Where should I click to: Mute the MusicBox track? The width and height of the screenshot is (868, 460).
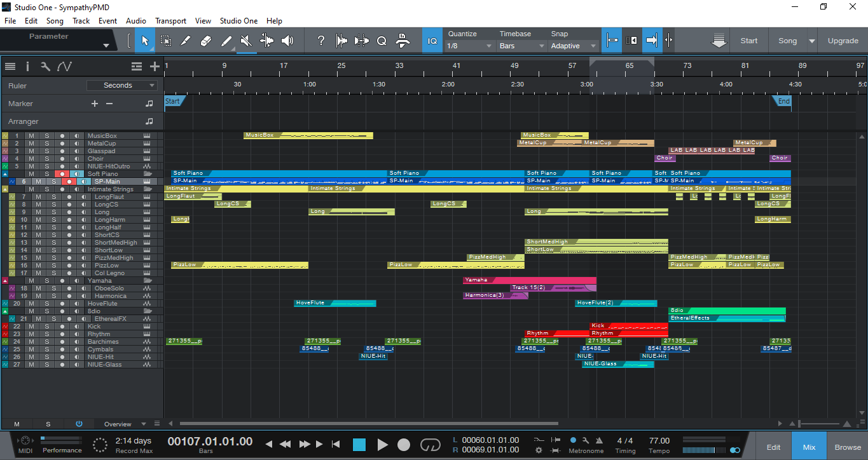tap(32, 136)
